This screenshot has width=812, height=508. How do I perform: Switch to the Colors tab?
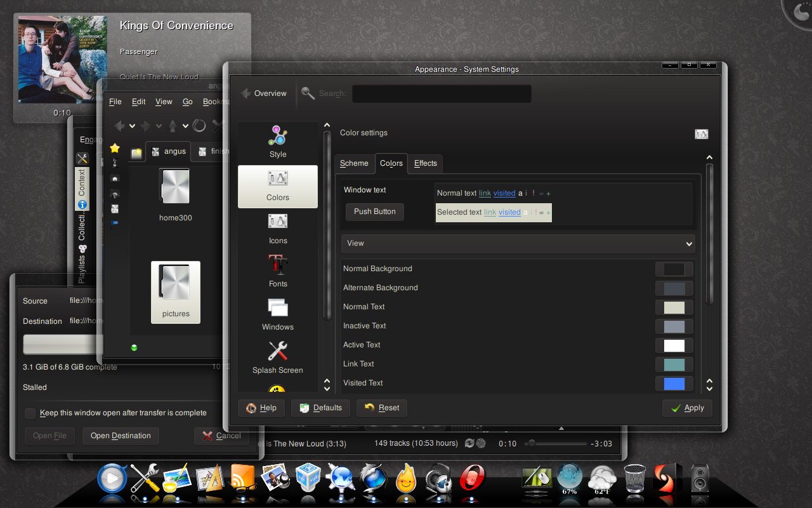(391, 163)
